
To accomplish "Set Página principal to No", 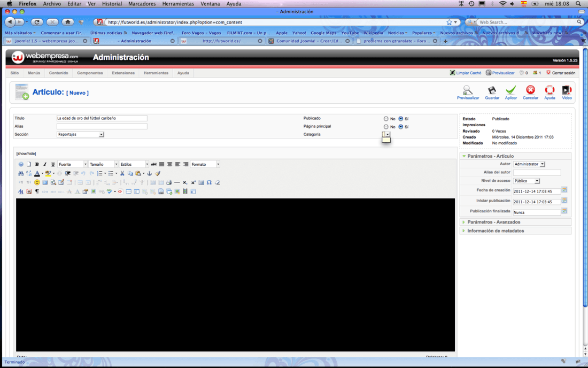I will [386, 127].
